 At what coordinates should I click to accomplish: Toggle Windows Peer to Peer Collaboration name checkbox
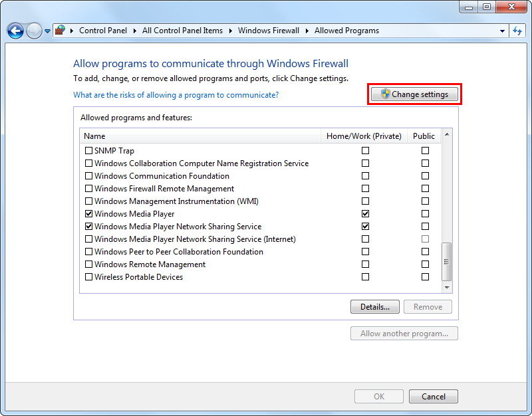(88, 252)
